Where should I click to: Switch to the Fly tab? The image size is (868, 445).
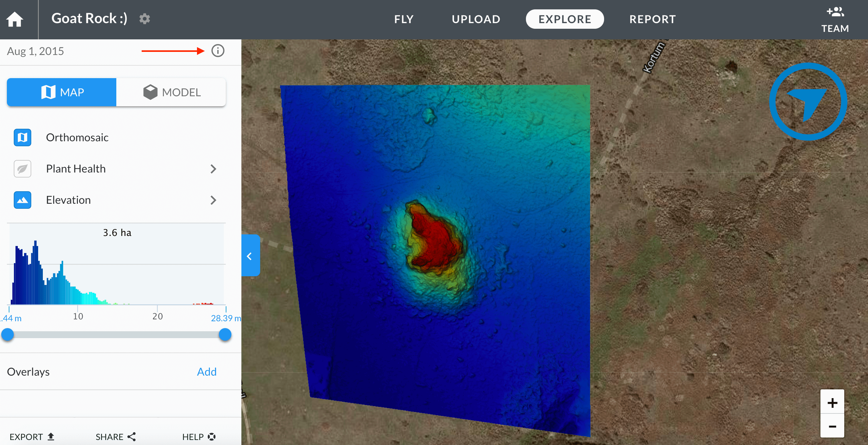coord(404,19)
